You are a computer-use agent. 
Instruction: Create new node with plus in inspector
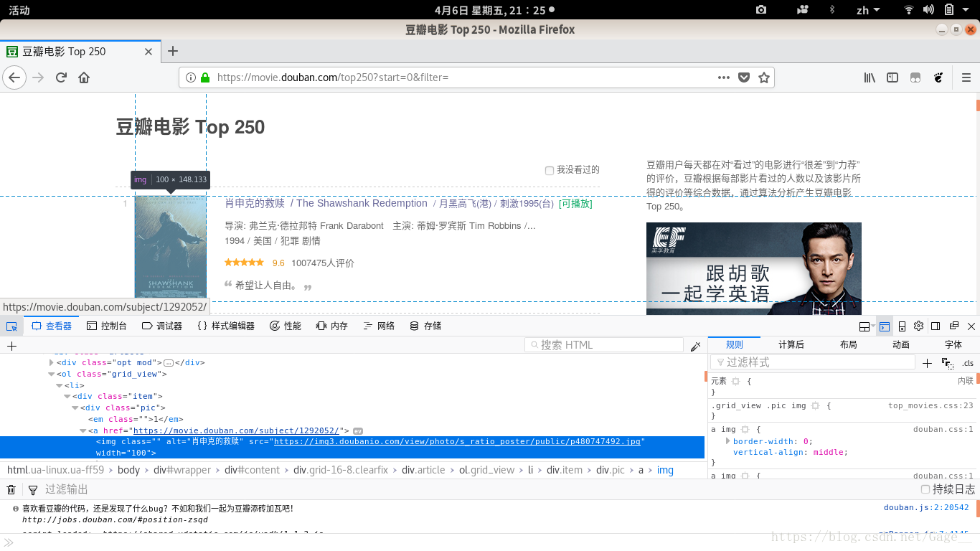(x=11, y=346)
